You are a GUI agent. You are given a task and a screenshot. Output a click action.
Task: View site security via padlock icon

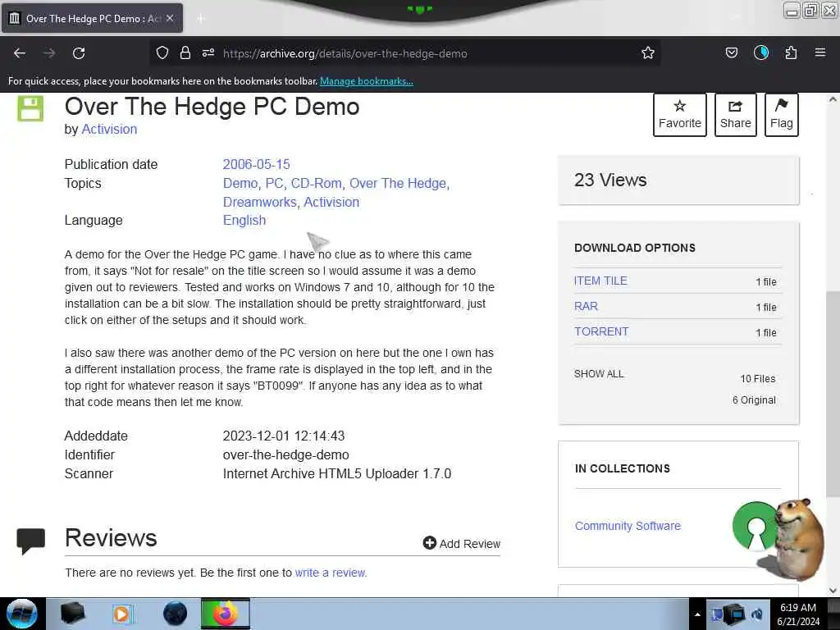pos(185,52)
